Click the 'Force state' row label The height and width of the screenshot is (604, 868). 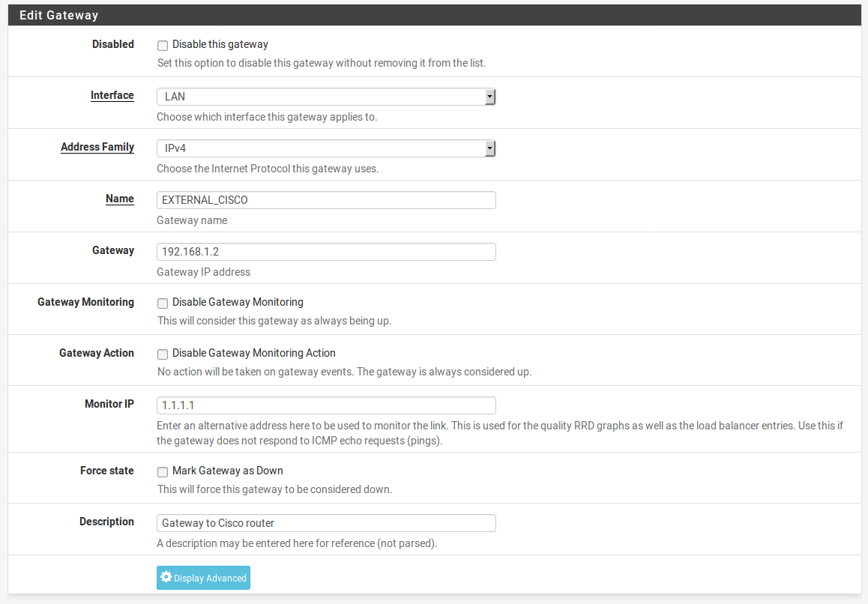pyautogui.click(x=107, y=471)
